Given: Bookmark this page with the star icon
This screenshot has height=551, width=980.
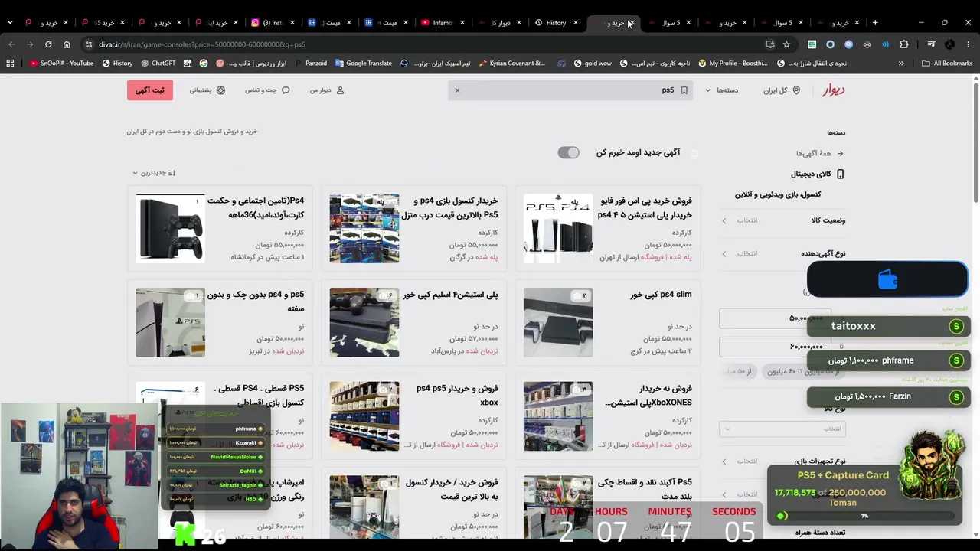Looking at the screenshot, I should tap(786, 44).
